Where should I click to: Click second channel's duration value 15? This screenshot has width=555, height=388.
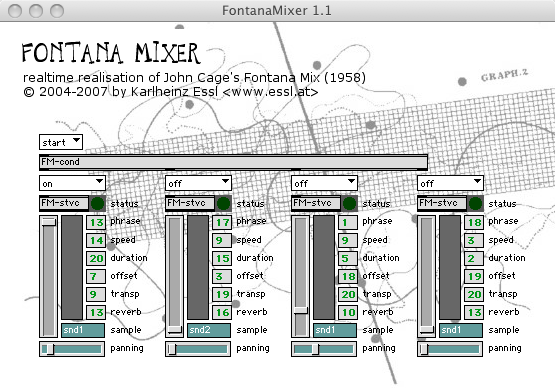pyautogui.click(x=222, y=258)
